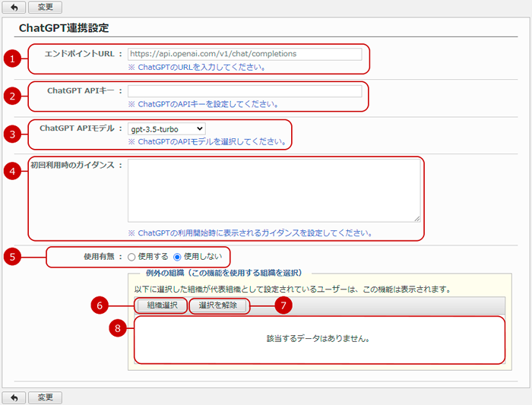Click the text starting 以下に選択した組織が代表組織
532x405 pixels.
point(293,290)
